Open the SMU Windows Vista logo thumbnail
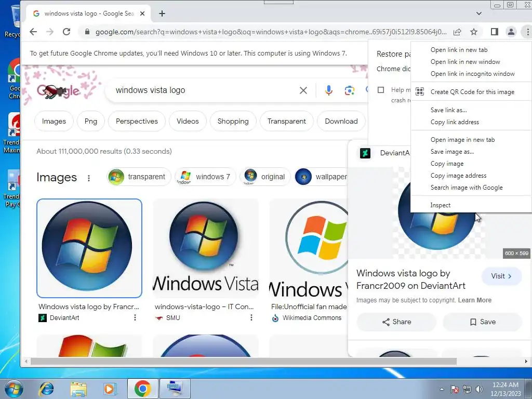 point(206,248)
